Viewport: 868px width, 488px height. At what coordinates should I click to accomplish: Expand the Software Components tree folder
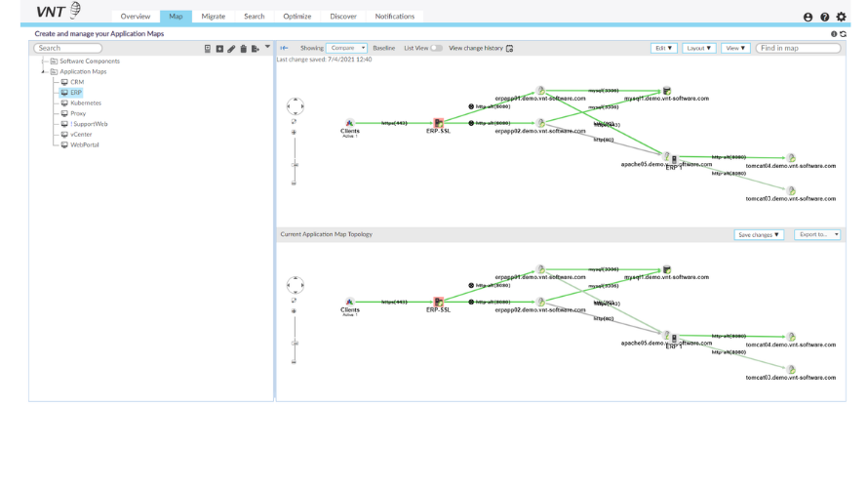(43, 61)
